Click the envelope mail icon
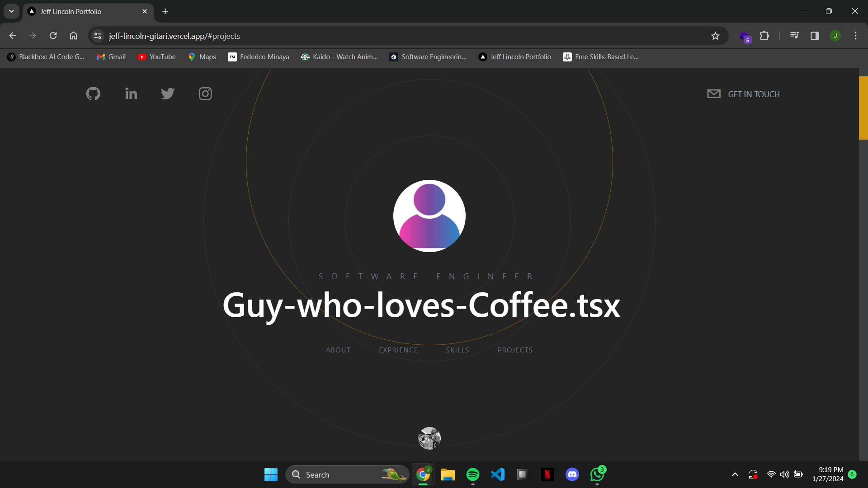The image size is (868, 488). click(714, 94)
